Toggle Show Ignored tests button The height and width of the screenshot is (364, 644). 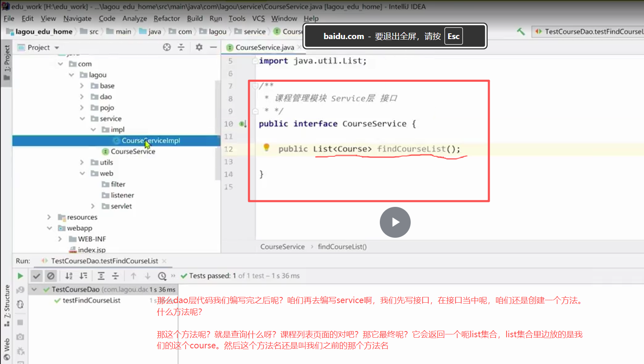pos(51,276)
